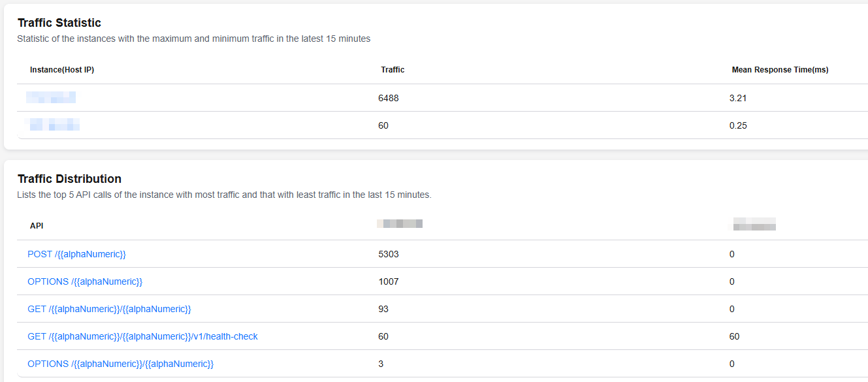This screenshot has height=382, width=868.
Task: Click the Traffic column header
Action: point(393,70)
